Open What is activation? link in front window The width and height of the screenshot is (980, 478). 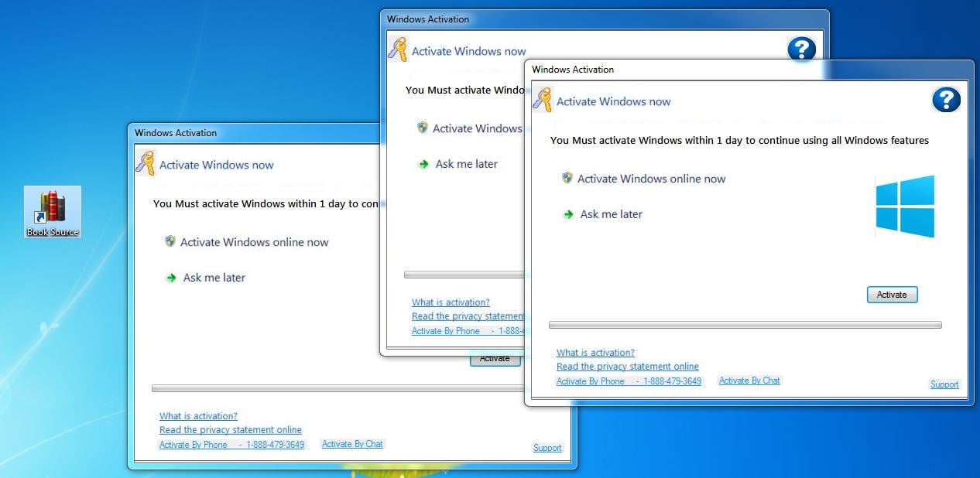[x=595, y=353]
